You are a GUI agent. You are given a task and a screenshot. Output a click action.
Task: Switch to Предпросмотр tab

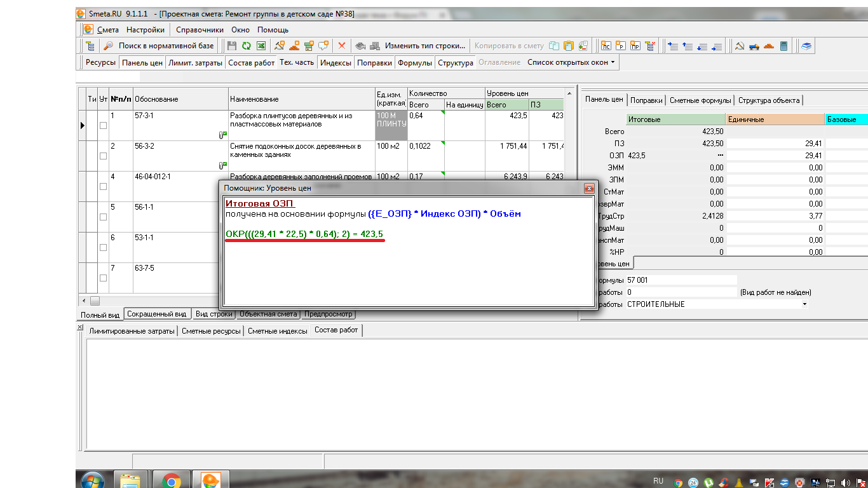click(x=328, y=314)
